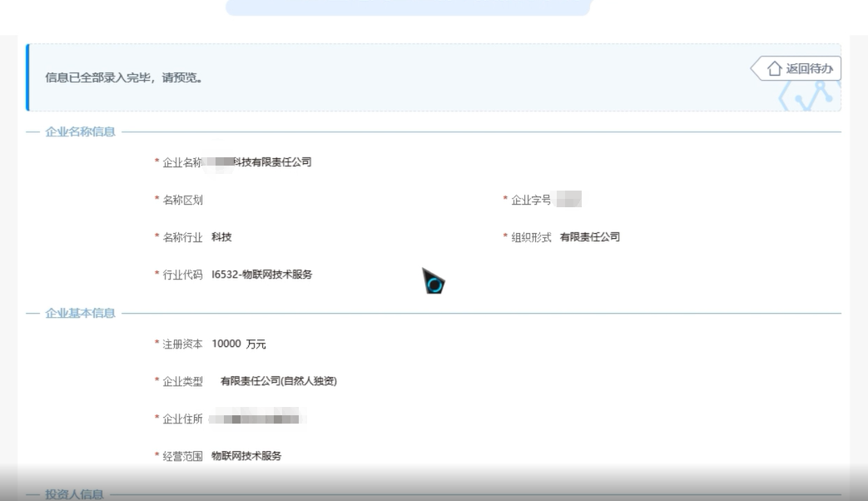The image size is (868, 501).
Task: Click the blurred 企业住所 address value
Action: (x=258, y=418)
